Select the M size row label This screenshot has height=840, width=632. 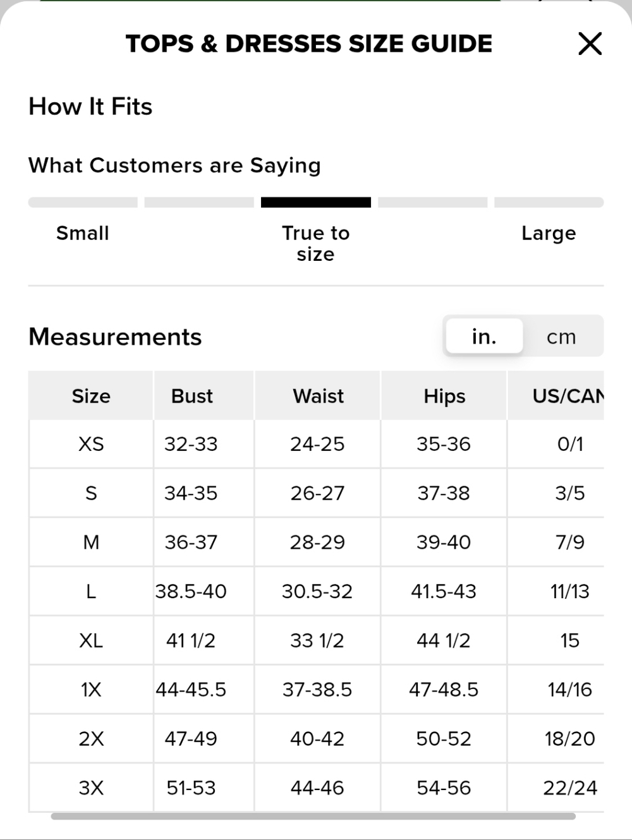(x=91, y=543)
